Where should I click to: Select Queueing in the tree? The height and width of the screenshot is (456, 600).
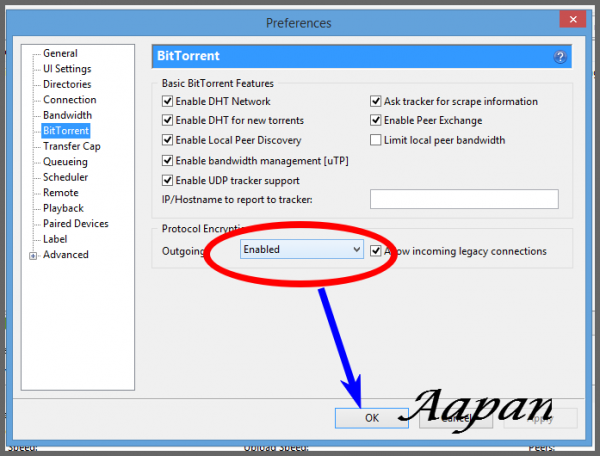pos(65,162)
